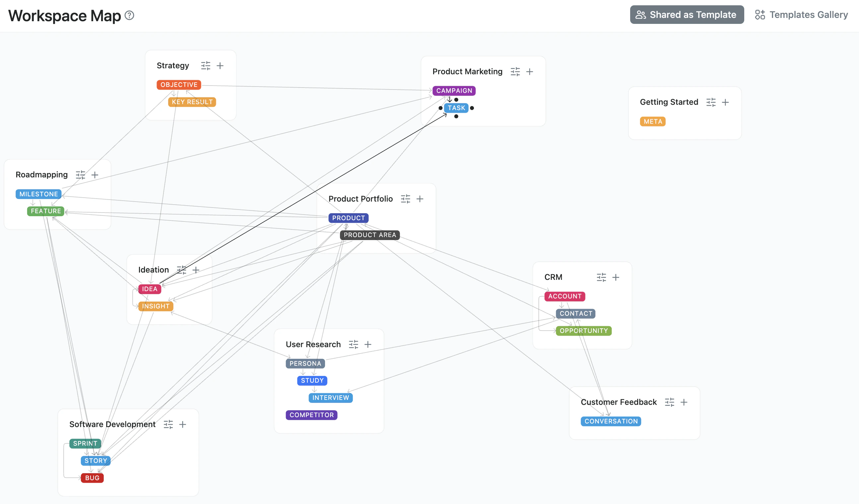
Task: Open User Research settings sliders icon
Action: click(354, 344)
